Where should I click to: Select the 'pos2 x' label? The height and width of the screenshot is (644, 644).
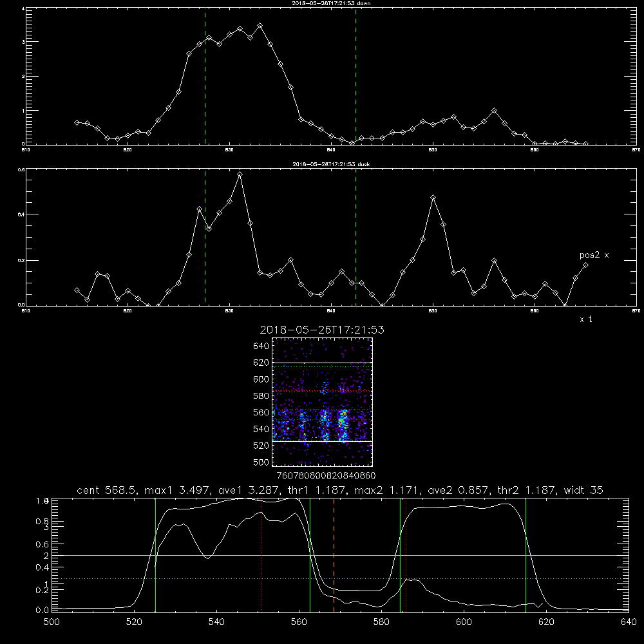tap(594, 255)
